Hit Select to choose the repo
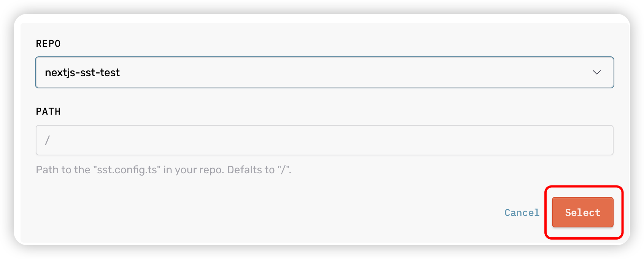 582,212
